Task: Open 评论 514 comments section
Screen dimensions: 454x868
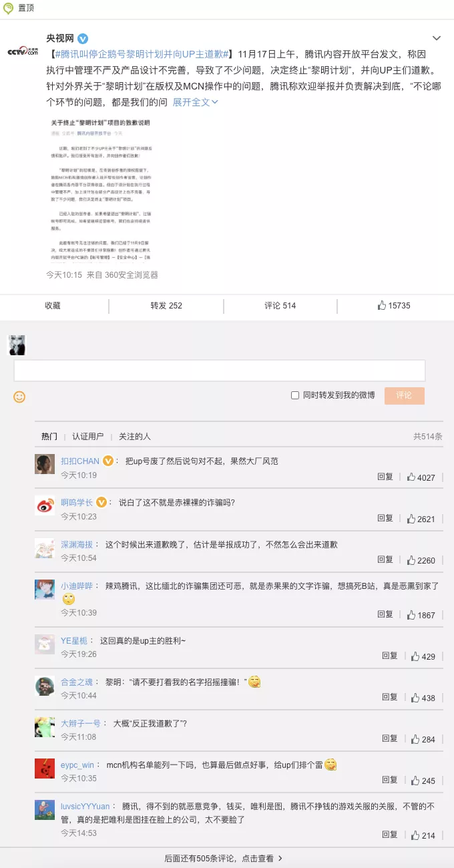Action: coord(280,306)
